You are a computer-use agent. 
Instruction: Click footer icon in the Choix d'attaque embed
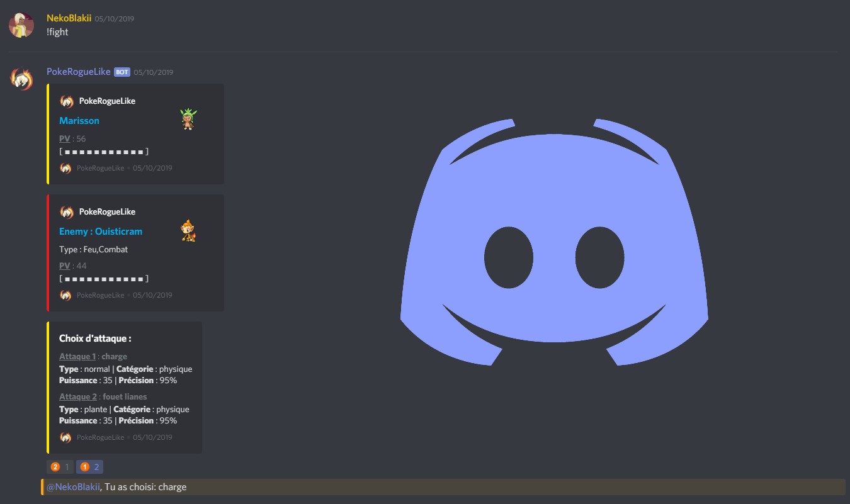65,437
